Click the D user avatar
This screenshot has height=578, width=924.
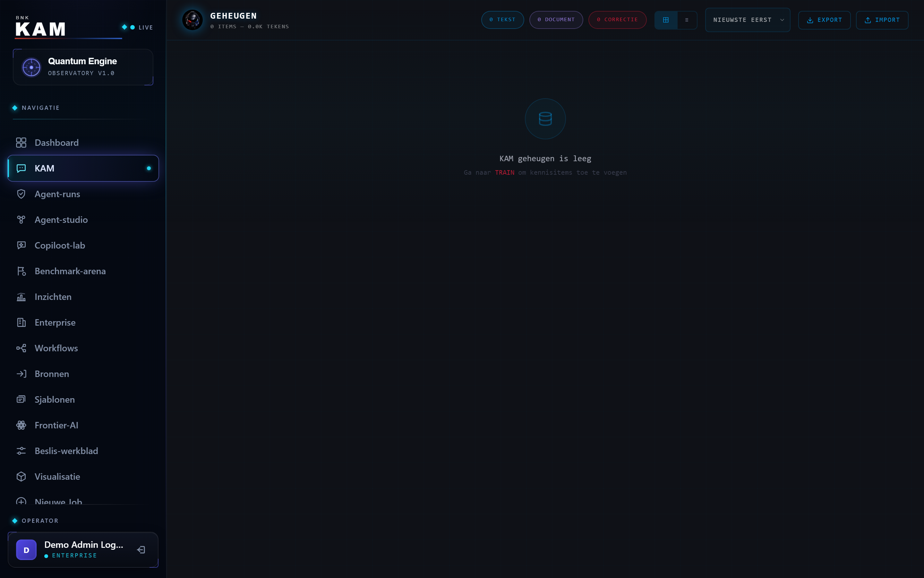point(26,550)
